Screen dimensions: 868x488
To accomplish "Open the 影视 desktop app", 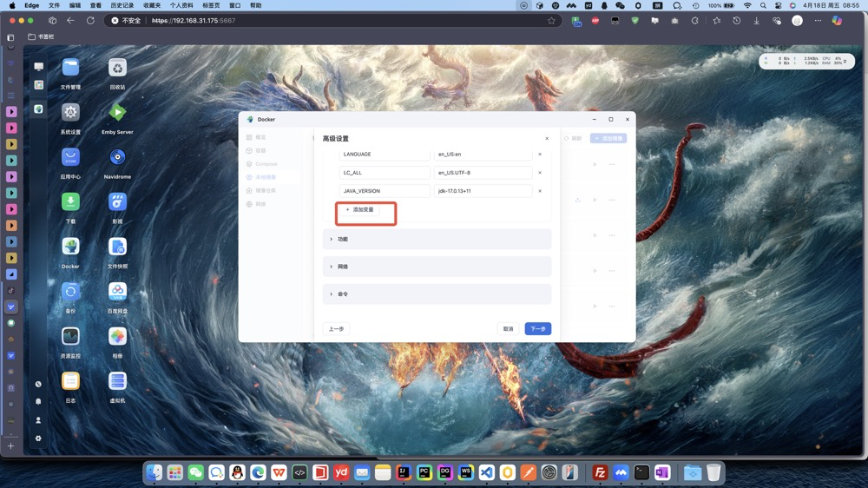I will coord(117,201).
